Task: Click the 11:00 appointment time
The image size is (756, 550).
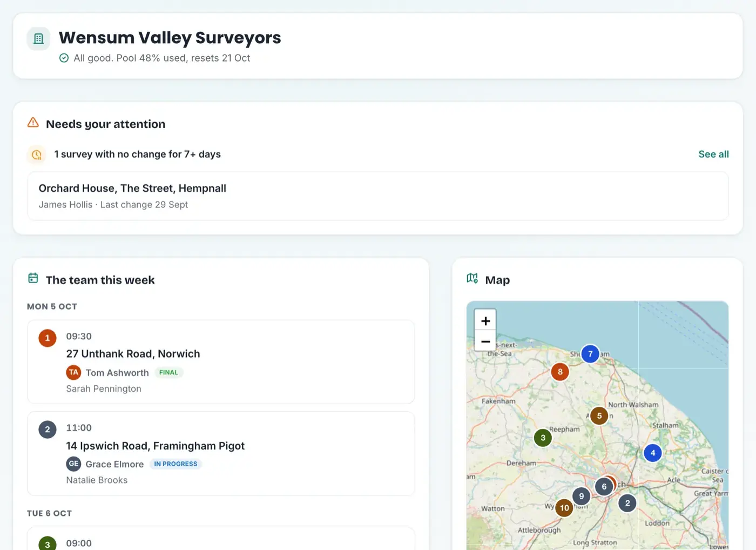Action: (x=79, y=428)
